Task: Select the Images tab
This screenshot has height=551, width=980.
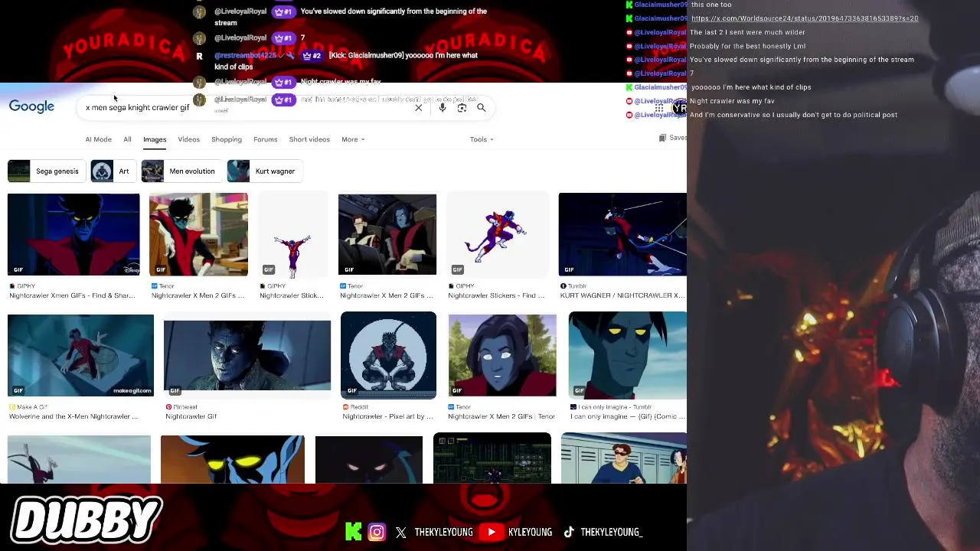Action: tap(155, 139)
